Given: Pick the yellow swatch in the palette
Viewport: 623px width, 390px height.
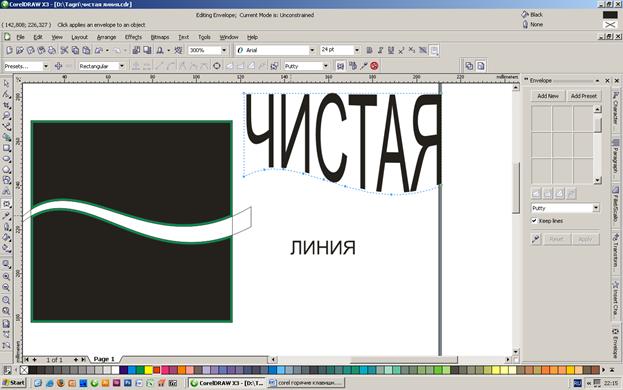Looking at the screenshot, I should (x=148, y=370).
